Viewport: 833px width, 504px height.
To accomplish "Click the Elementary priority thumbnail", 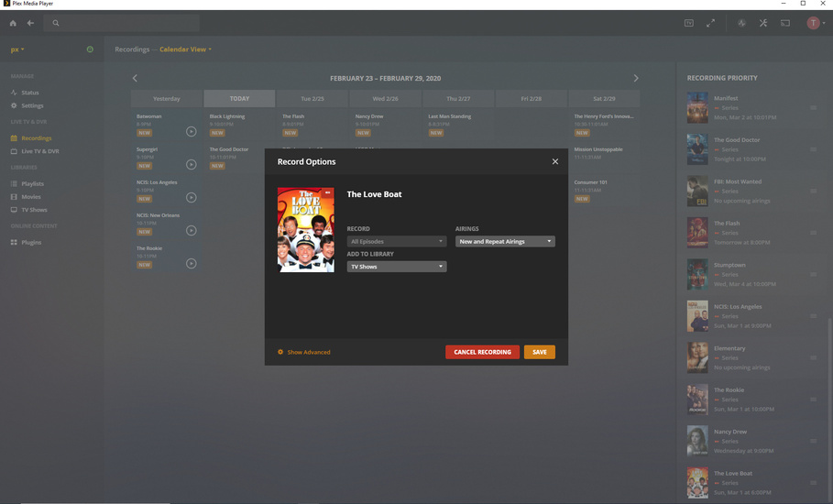I will coord(697,358).
